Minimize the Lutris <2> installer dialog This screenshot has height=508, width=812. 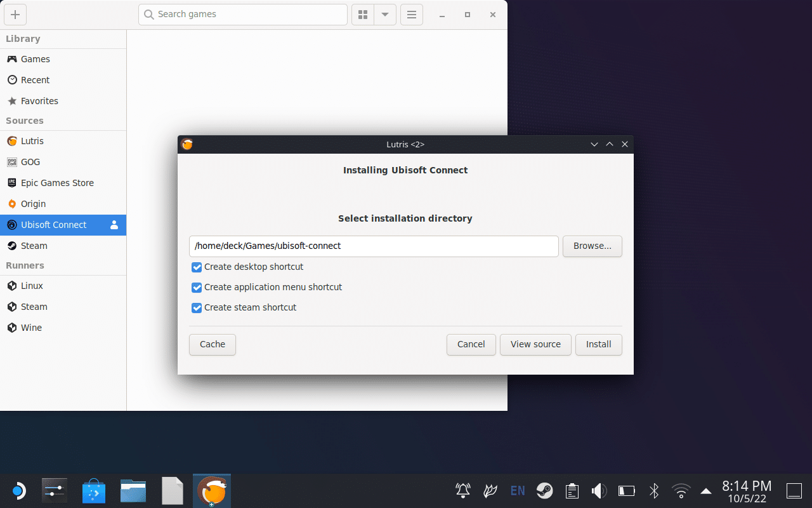(x=594, y=144)
